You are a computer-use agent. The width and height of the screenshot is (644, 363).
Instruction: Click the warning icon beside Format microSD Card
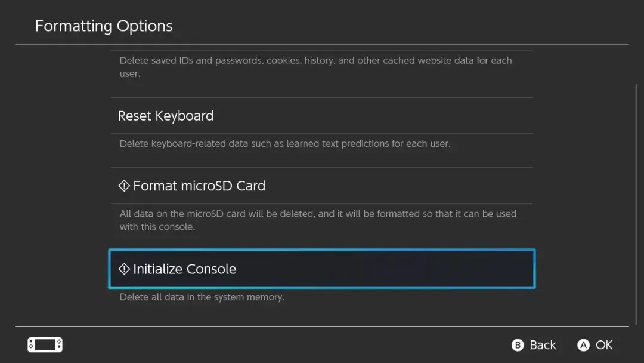click(x=124, y=186)
